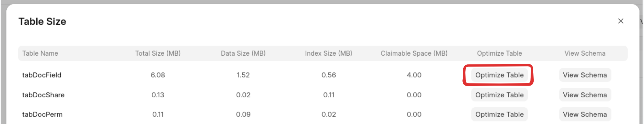Click the View Schema column header
This screenshot has width=644, height=124.
tap(585, 54)
